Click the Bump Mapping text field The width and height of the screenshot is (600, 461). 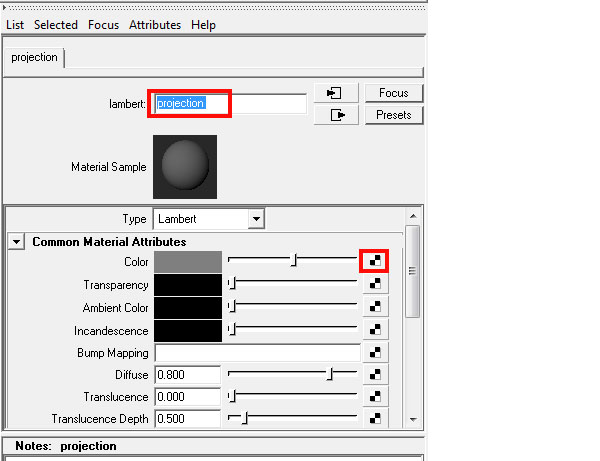(258, 353)
